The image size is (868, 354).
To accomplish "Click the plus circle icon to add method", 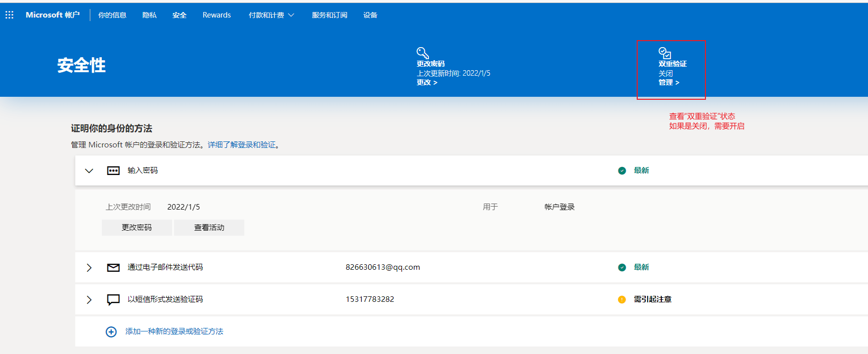I will tap(111, 332).
